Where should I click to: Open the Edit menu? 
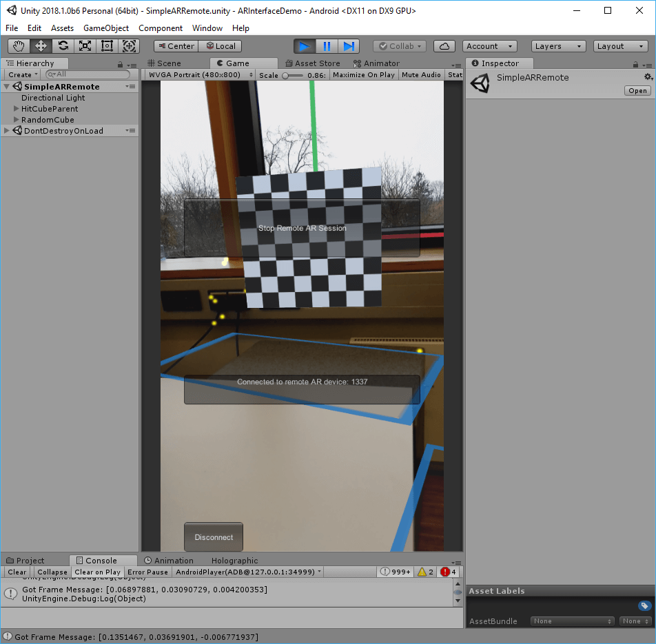pos(34,28)
